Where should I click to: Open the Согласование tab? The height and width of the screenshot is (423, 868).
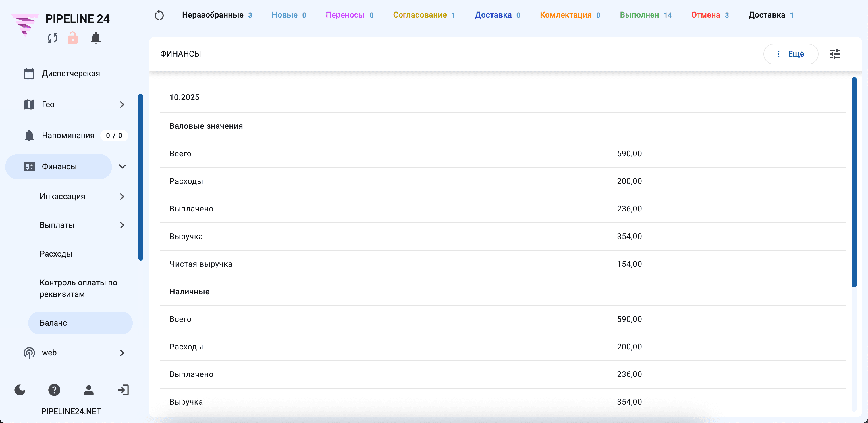pos(424,15)
